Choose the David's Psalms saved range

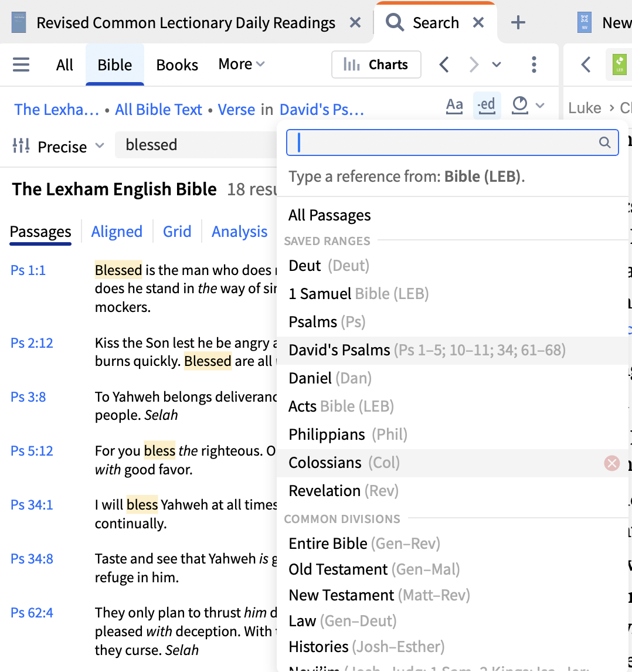pos(453,350)
